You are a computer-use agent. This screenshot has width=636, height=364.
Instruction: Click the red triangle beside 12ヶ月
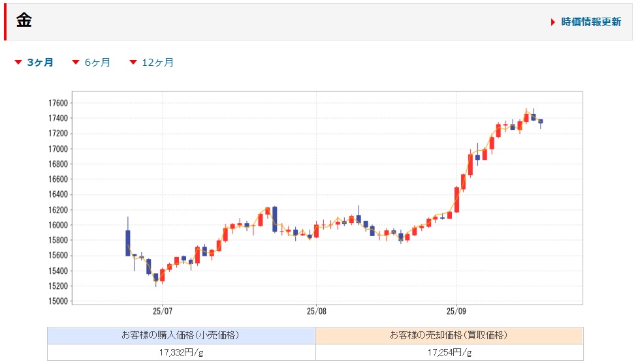pyautogui.click(x=133, y=62)
